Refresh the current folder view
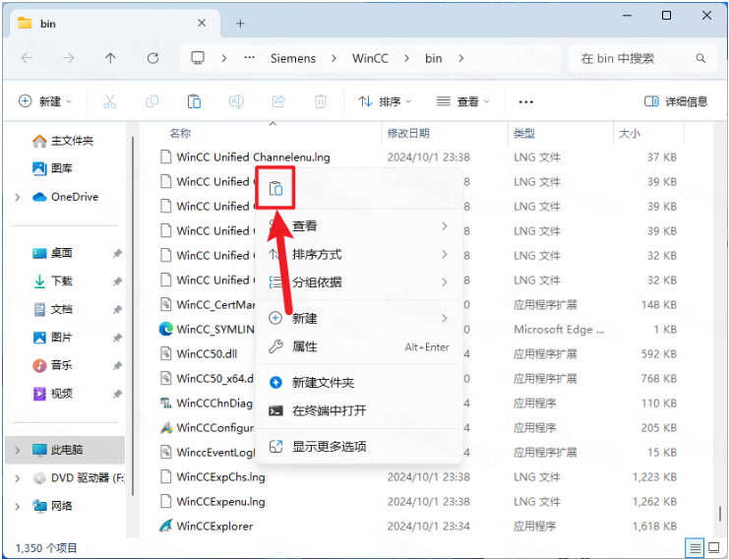 [x=152, y=58]
